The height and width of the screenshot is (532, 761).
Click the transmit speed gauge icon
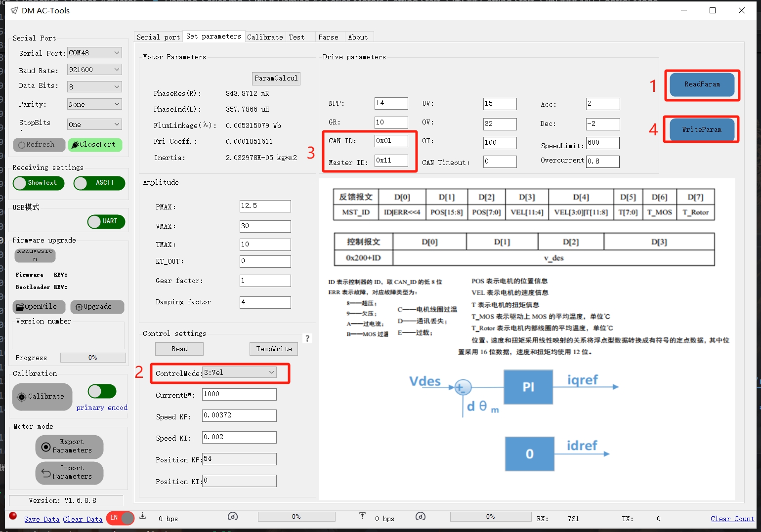point(421,516)
